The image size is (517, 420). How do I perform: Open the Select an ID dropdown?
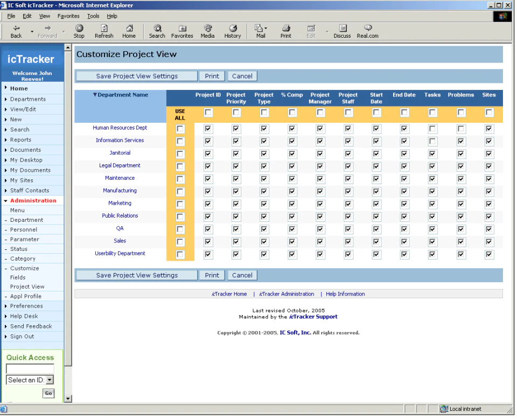pos(50,380)
